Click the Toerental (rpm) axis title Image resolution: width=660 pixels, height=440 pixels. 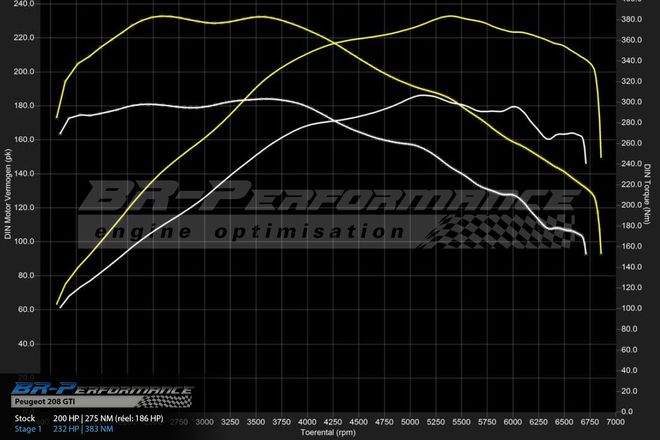click(329, 434)
